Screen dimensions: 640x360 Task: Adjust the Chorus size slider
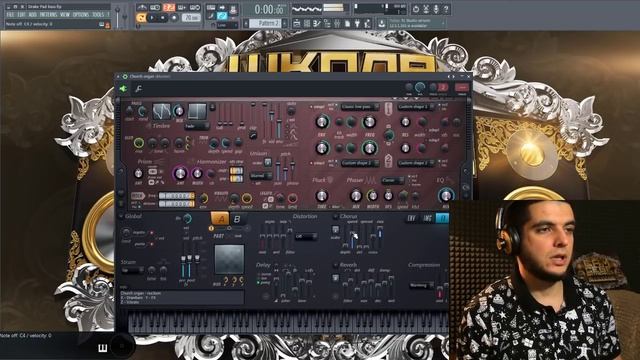coord(380,237)
